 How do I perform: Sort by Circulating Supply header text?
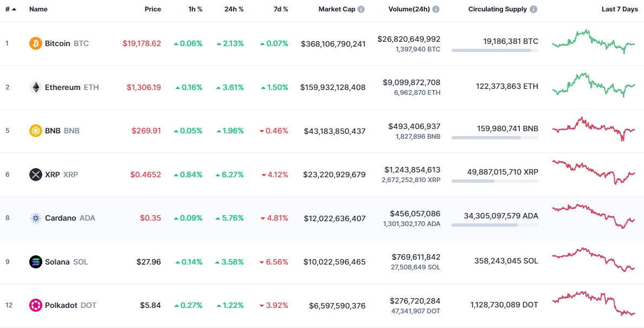click(x=498, y=9)
